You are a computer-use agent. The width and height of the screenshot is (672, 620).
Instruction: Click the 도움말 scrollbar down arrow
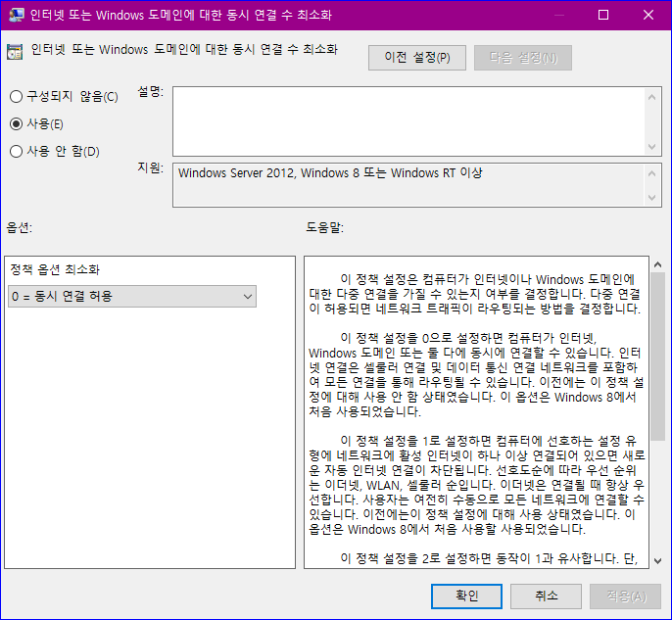pos(658,560)
